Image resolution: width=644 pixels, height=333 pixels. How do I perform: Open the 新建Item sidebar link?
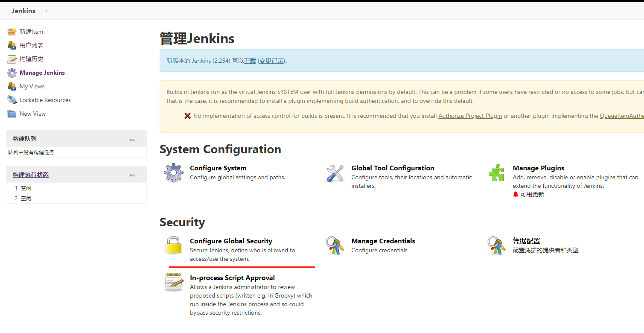click(x=31, y=32)
